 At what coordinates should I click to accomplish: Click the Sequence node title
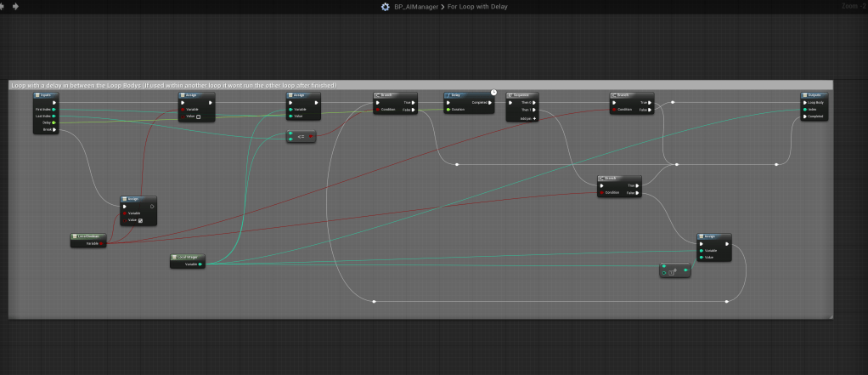coord(522,95)
